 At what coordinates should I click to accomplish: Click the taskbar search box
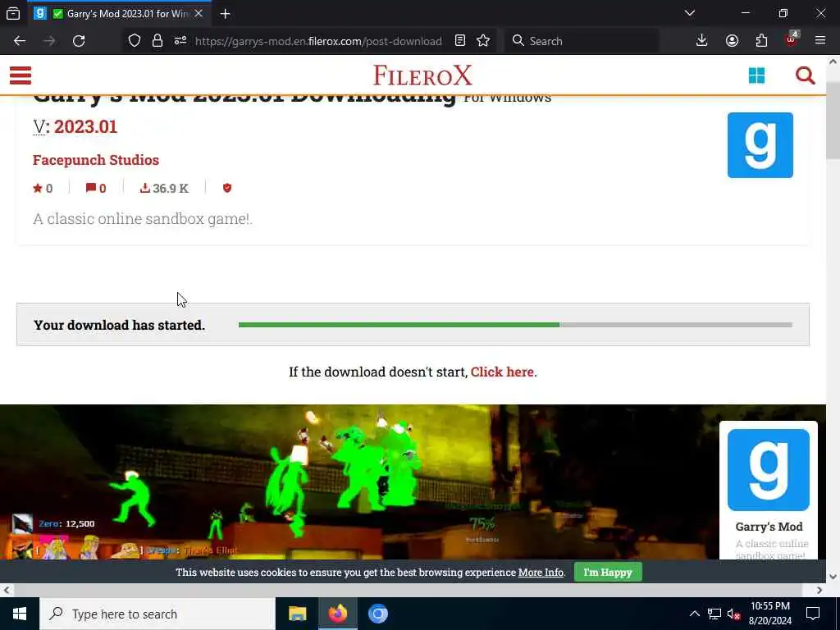[157, 614]
